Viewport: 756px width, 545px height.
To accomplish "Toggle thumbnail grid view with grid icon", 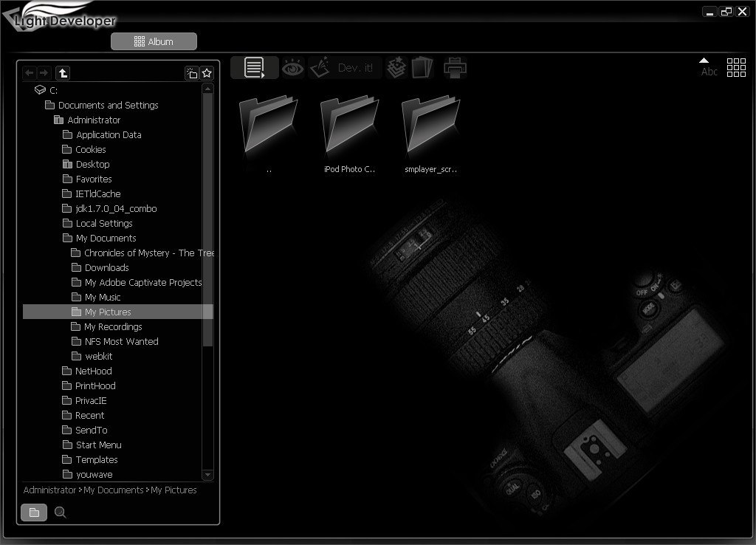I will [x=736, y=67].
